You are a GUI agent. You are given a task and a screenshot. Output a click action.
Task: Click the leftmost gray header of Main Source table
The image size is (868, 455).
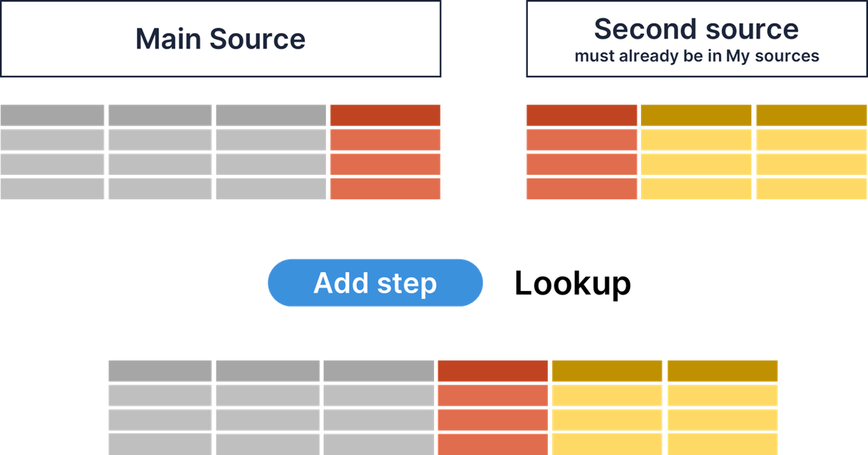coord(52,115)
